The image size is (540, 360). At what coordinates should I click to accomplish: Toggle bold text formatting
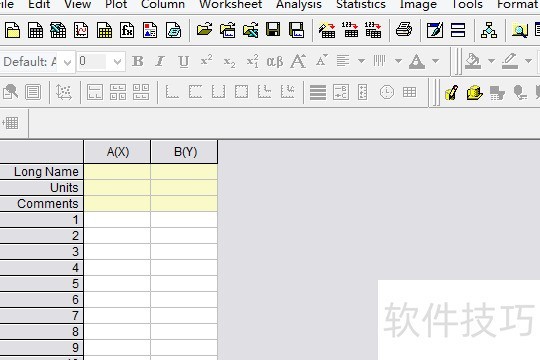[x=137, y=61]
